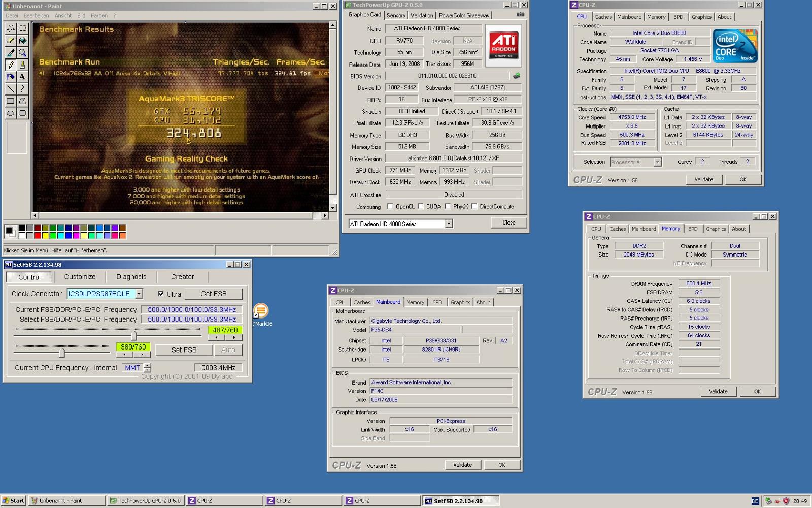Click the Unbenannt - Paint taskbar button
Image resolution: width=812 pixels, height=508 pixels.
pos(66,501)
